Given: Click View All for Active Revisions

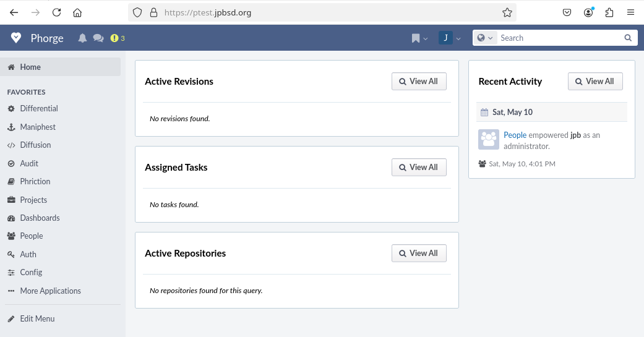Looking at the screenshot, I should click(x=419, y=82).
